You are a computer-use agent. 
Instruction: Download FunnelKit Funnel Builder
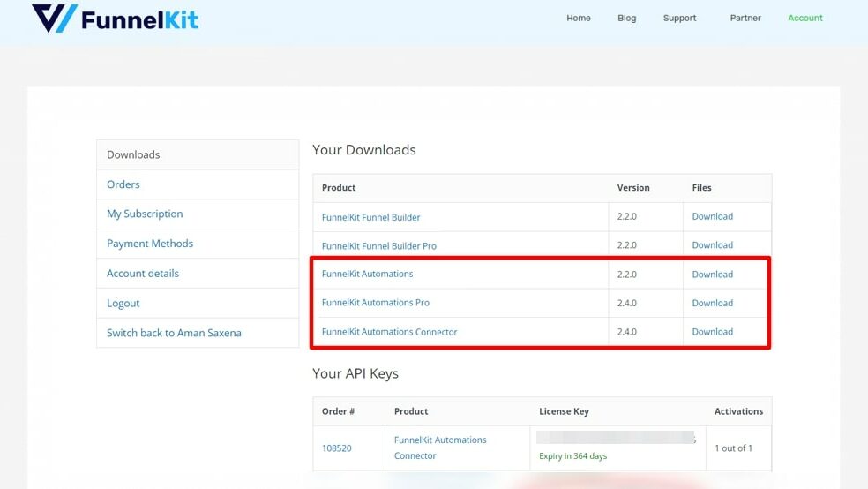[x=713, y=216]
